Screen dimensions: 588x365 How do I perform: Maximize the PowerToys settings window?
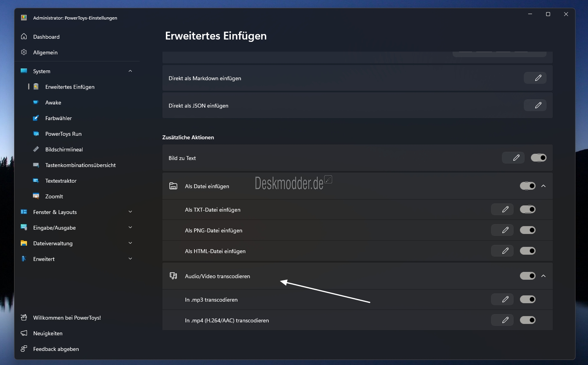pyautogui.click(x=548, y=14)
